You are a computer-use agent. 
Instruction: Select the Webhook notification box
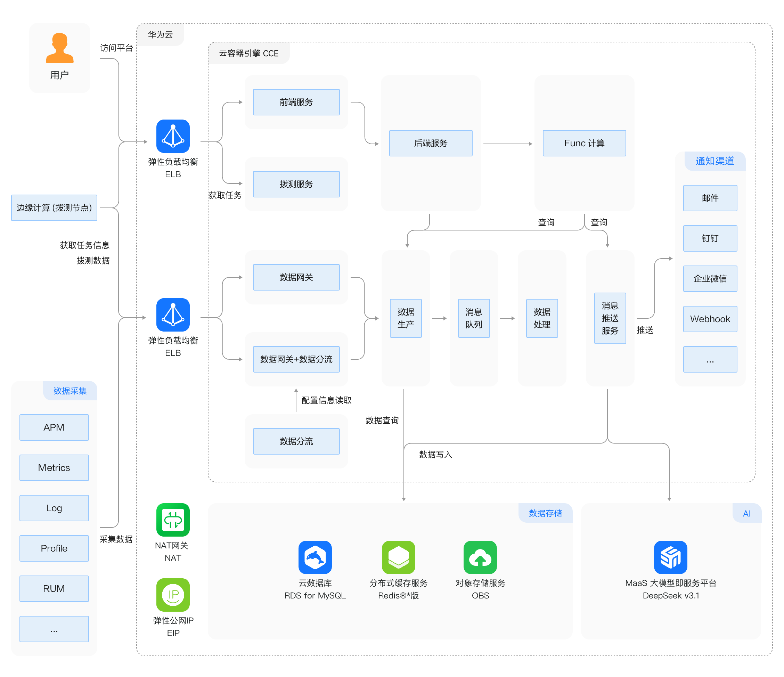tap(710, 319)
